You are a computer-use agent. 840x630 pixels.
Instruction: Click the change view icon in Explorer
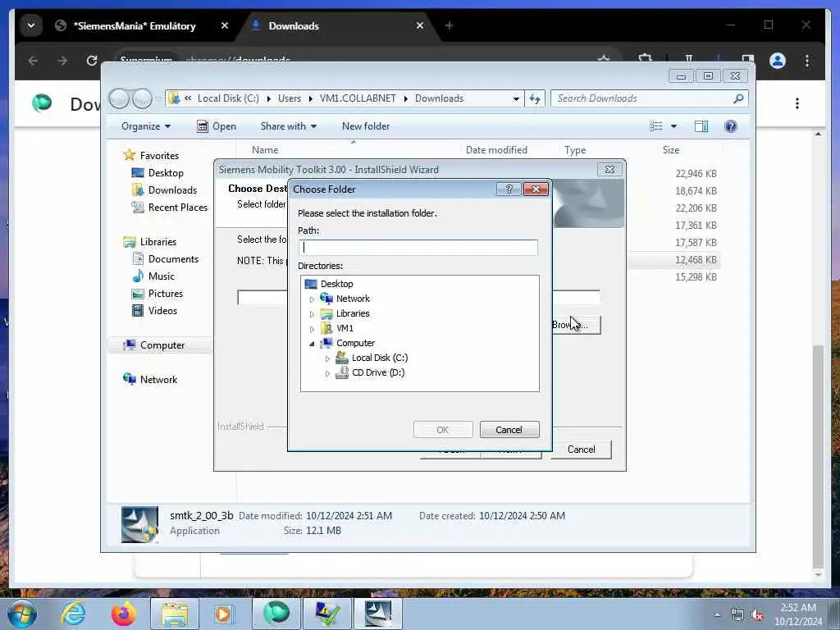click(x=656, y=126)
